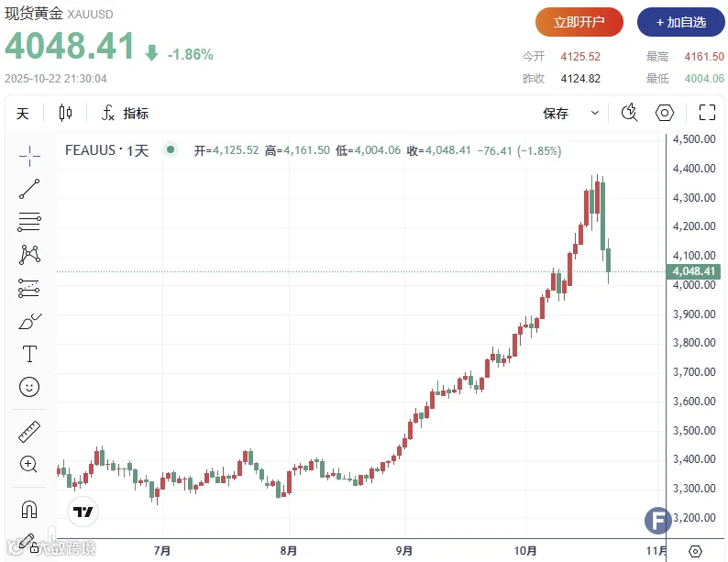
Task: Select the brush drawing tool
Action: (29, 321)
